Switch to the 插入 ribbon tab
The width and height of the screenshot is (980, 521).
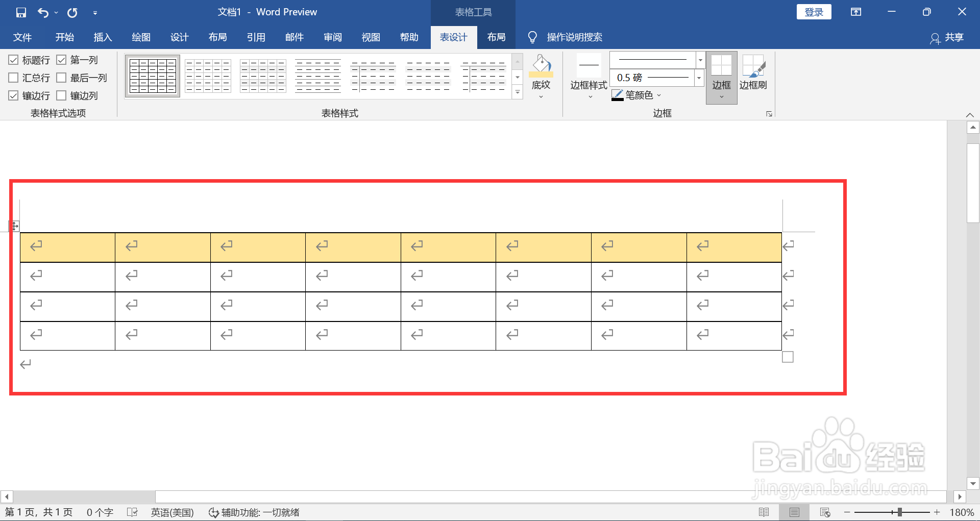[x=103, y=37]
